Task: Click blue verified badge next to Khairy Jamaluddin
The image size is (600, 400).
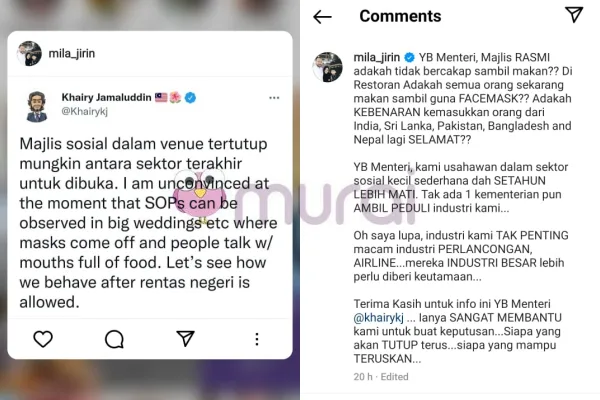Action: [190, 98]
